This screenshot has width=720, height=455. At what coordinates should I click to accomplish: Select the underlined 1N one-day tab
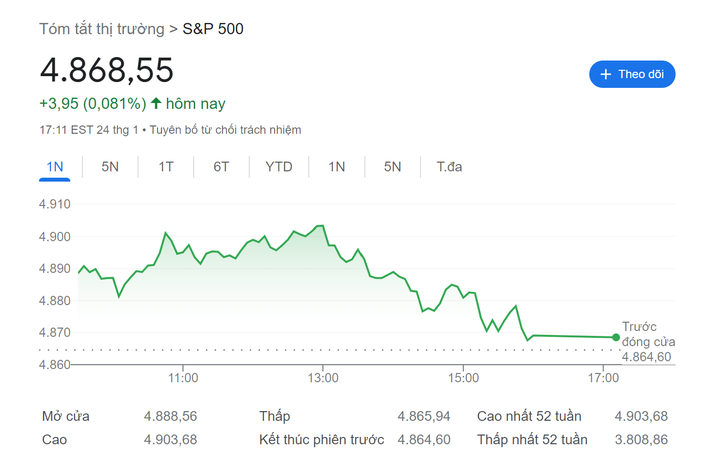pyautogui.click(x=55, y=166)
